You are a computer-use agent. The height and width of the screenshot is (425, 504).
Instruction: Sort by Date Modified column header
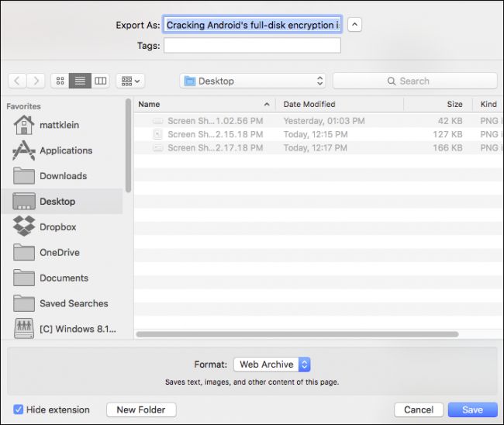tap(340, 104)
